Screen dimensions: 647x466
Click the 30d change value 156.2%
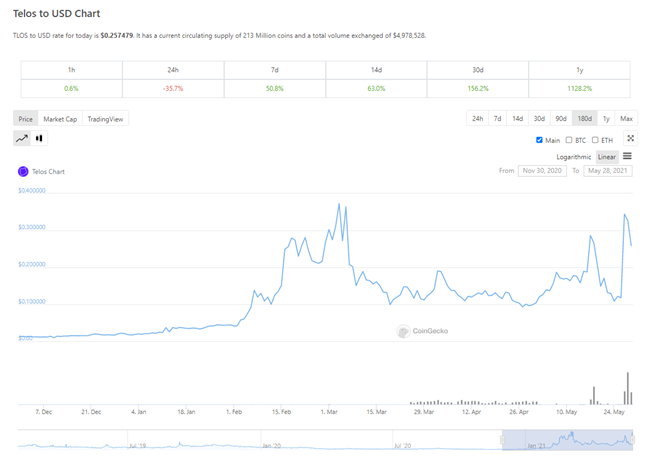coord(478,88)
